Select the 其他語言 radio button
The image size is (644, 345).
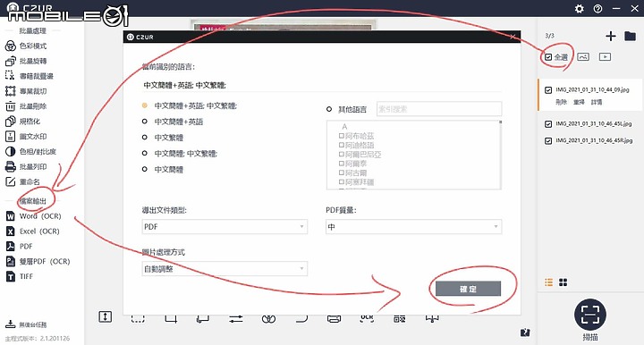pos(329,109)
